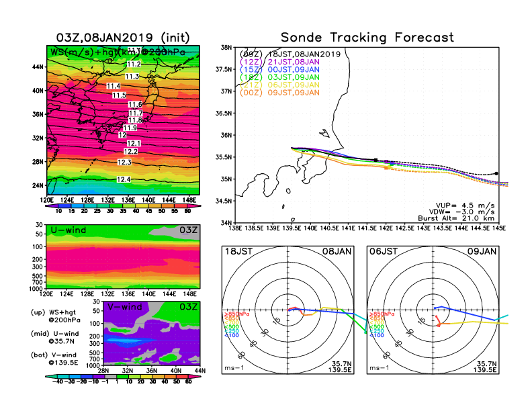Click '35.7N 139.5E' location in 06JST hodograph
This screenshot has height=411, width=532.
485,367
